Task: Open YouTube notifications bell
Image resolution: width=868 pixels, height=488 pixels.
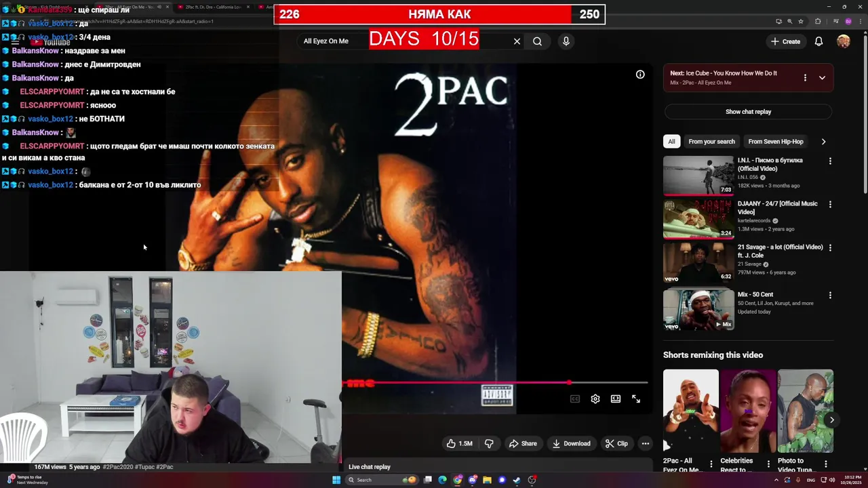Action: tap(818, 41)
